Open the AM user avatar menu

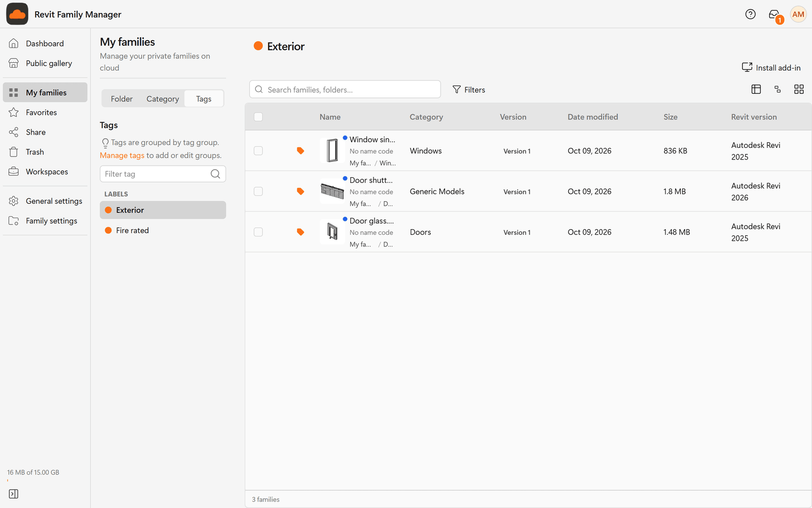pos(798,14)
